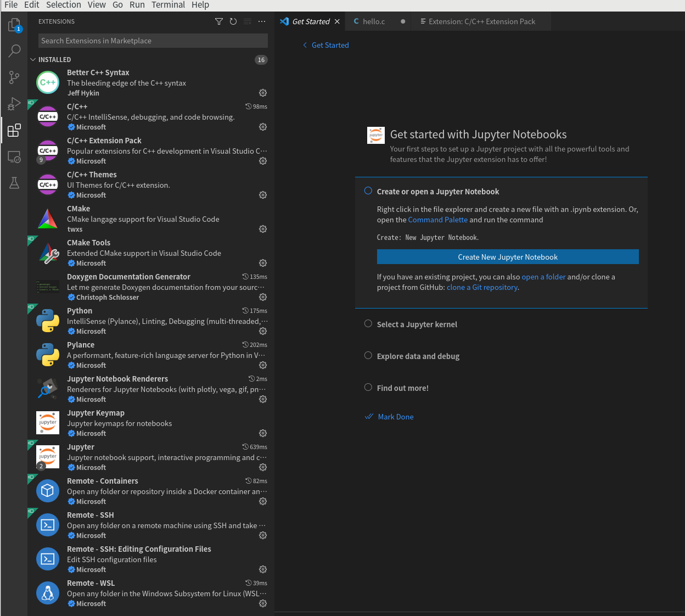The height and width of the screenshot is (616, 685).
Task: Click the Mark Done link
Action: tap(396, 417)
